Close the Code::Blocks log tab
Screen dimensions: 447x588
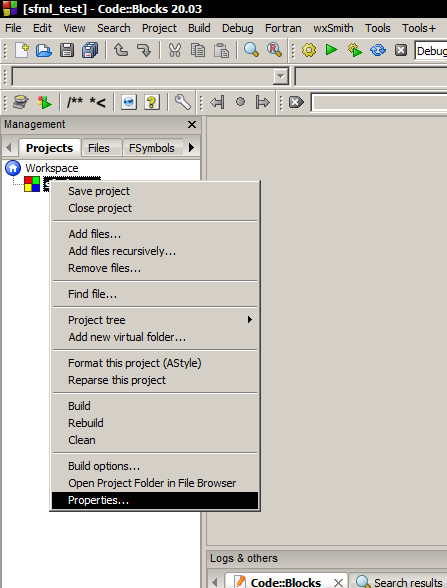tap(338, 582)
